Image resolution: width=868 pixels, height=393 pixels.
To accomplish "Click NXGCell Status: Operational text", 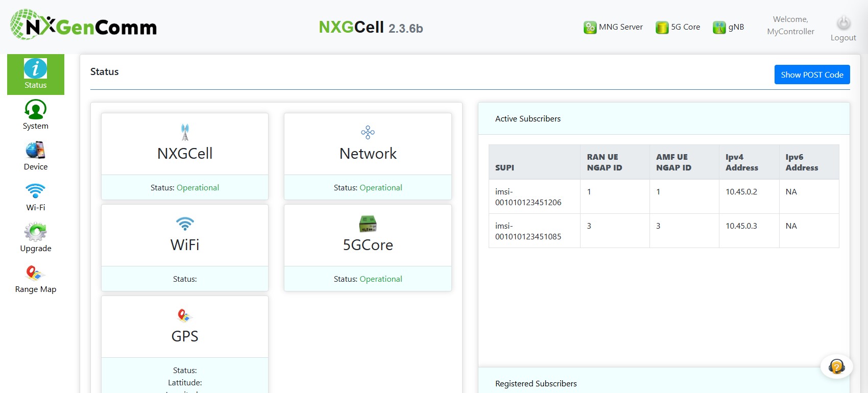I will click(185, 188).
